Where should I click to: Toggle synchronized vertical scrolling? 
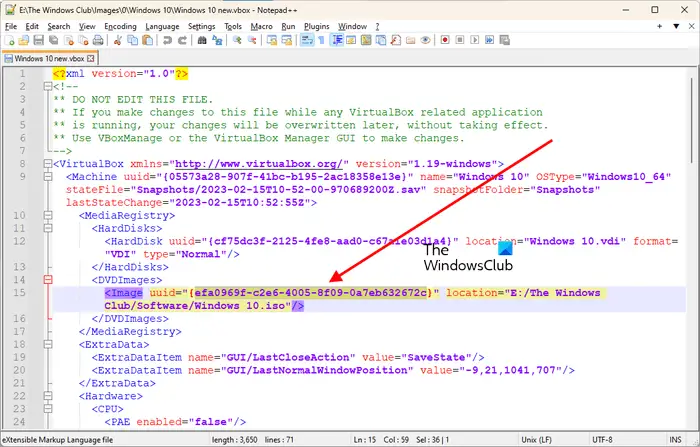[271, 40]
